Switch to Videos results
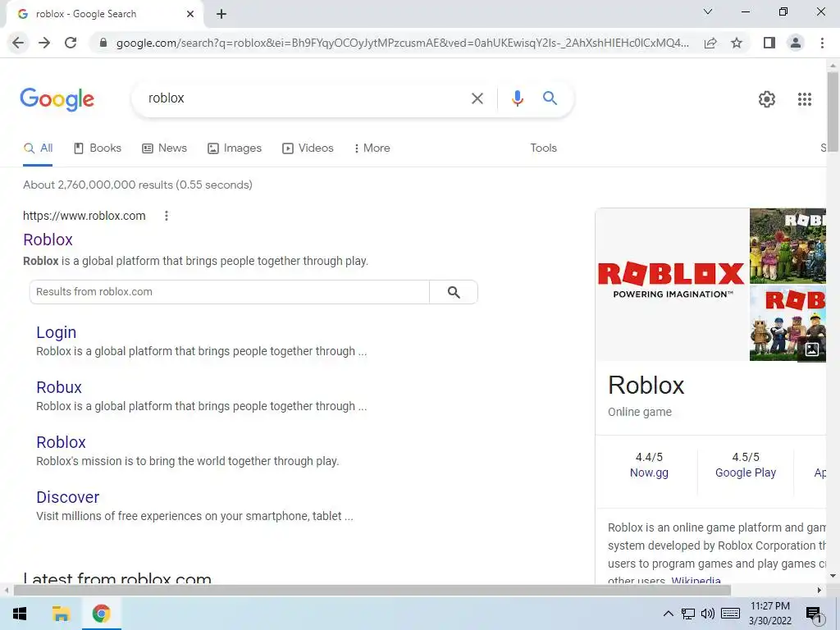This screenshot has height=630, width=840. [308, 148]
